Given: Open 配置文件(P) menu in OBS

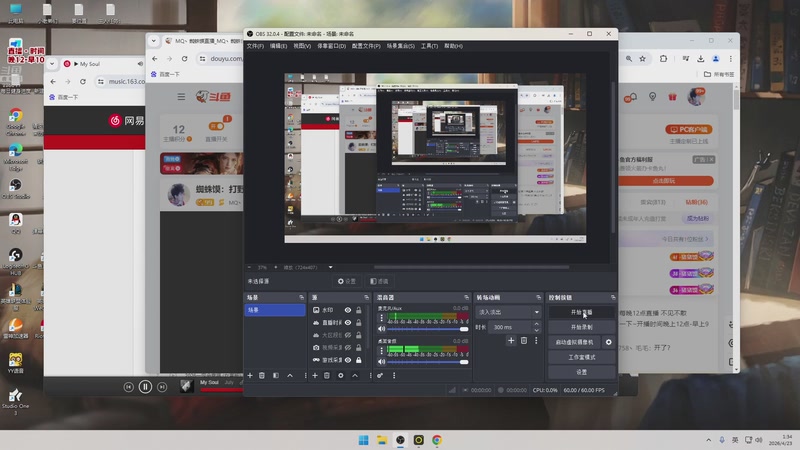Looking at the screenshot, I should [366, 46].
